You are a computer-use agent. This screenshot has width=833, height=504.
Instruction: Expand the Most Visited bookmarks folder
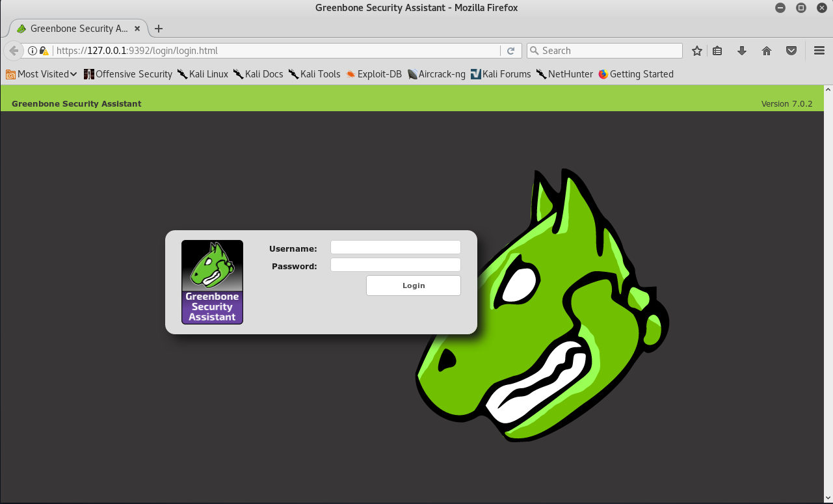coord(42,74)
